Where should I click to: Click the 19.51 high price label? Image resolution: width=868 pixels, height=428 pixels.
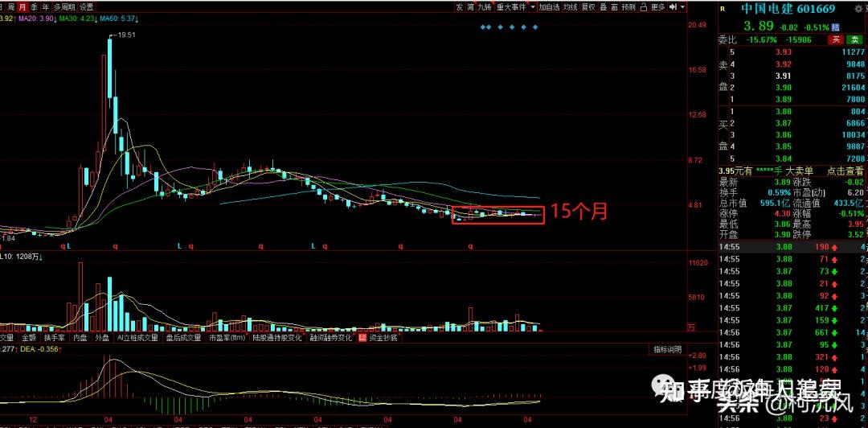[x=127, y=35]
